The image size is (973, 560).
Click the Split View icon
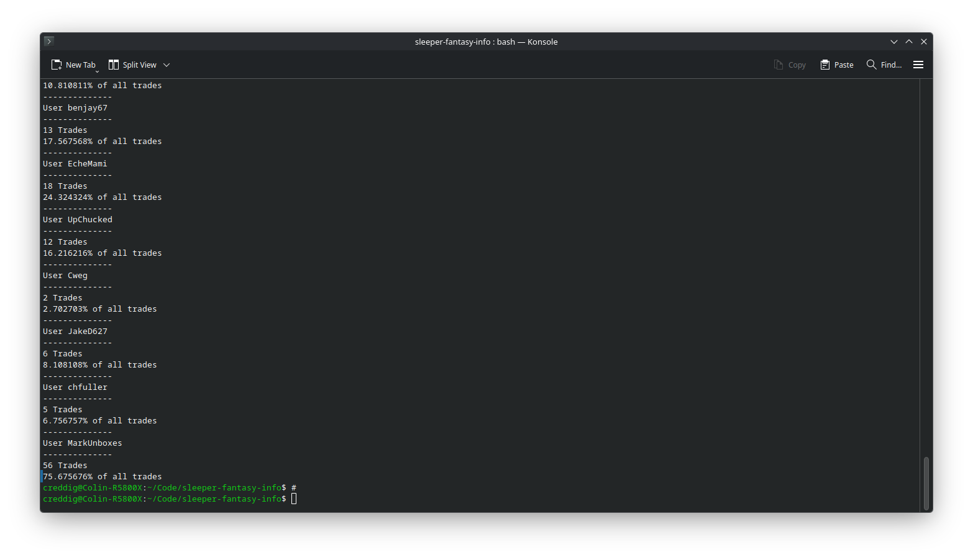coord(114,65)
